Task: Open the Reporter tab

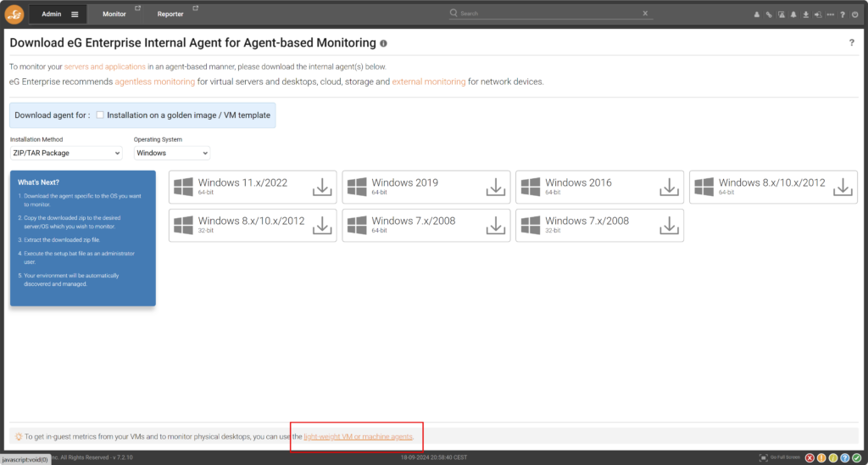Action: pyautogui.click(x=170, y=14)
